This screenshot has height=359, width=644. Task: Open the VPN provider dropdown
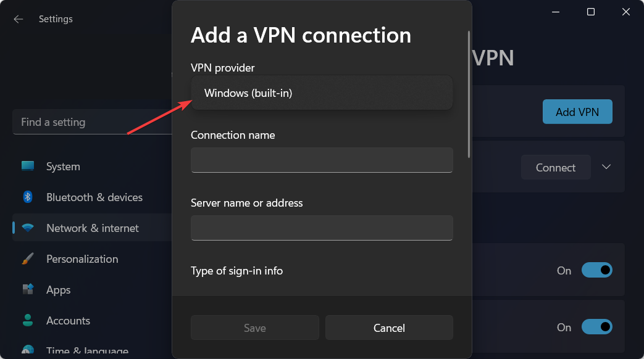point(322,93)
